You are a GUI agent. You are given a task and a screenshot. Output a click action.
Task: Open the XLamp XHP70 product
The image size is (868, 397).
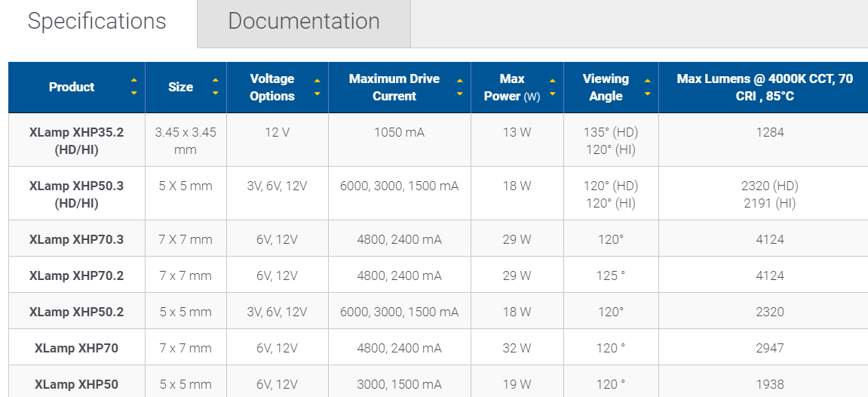(x=76, y=348)
